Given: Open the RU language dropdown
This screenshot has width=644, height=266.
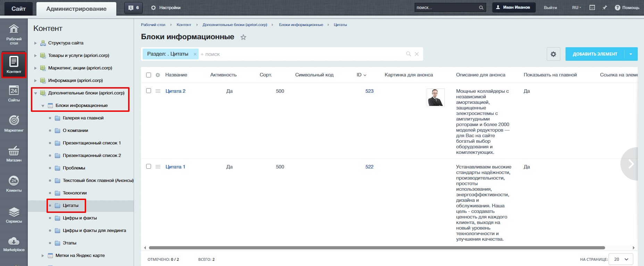Looking at the screenshot, I should tap(577, 8).
